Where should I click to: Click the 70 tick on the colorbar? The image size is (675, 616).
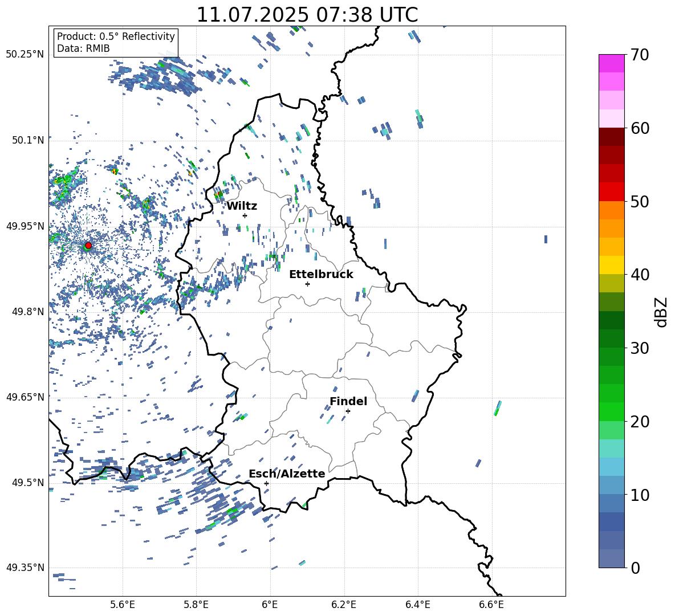[639, 55]
